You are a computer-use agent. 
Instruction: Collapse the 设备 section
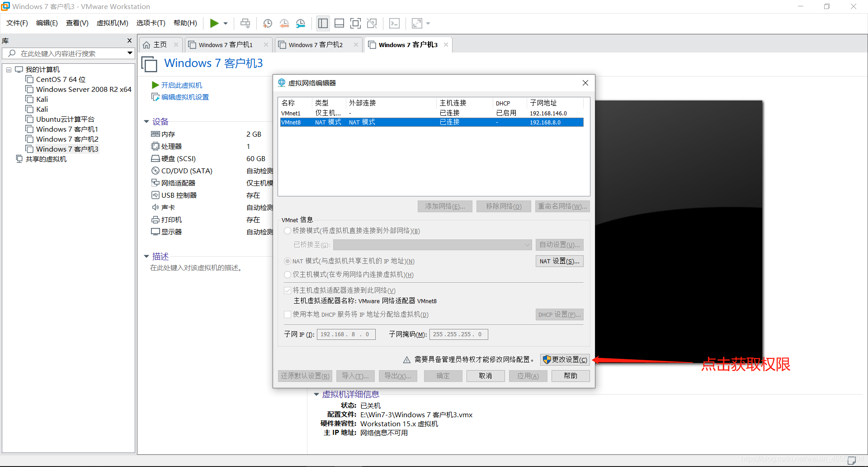point(146,122)
